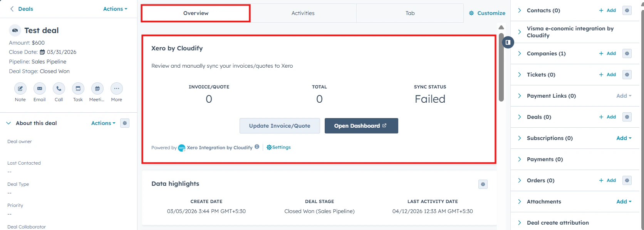This screenshot has width=644, height=230.
Task: Click the Tickets gear icon
Action: 627,75
